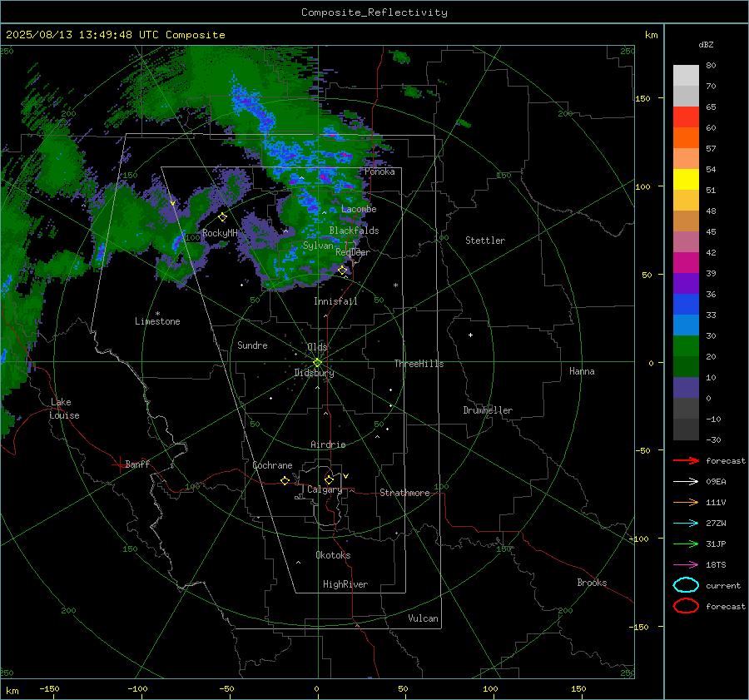Select the yellow 54 dBZ swatch
The width and height of the screenshot is (749, 700).
pyautogui.click(x=686, y=179)
